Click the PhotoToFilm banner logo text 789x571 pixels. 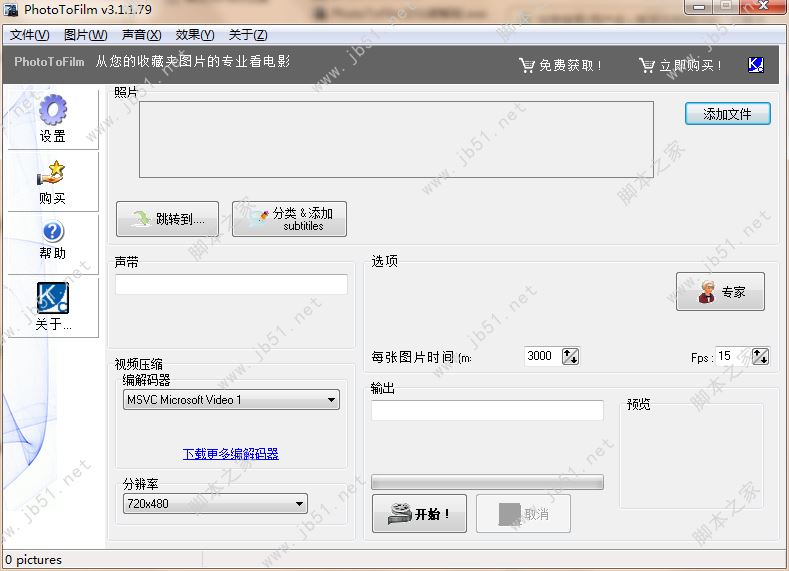click(49, 62)
